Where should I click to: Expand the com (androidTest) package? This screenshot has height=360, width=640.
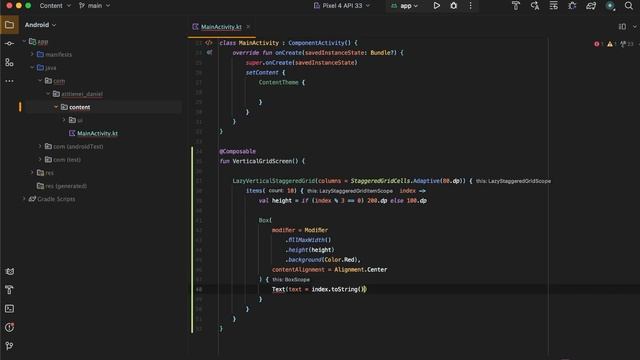point(40,146)
